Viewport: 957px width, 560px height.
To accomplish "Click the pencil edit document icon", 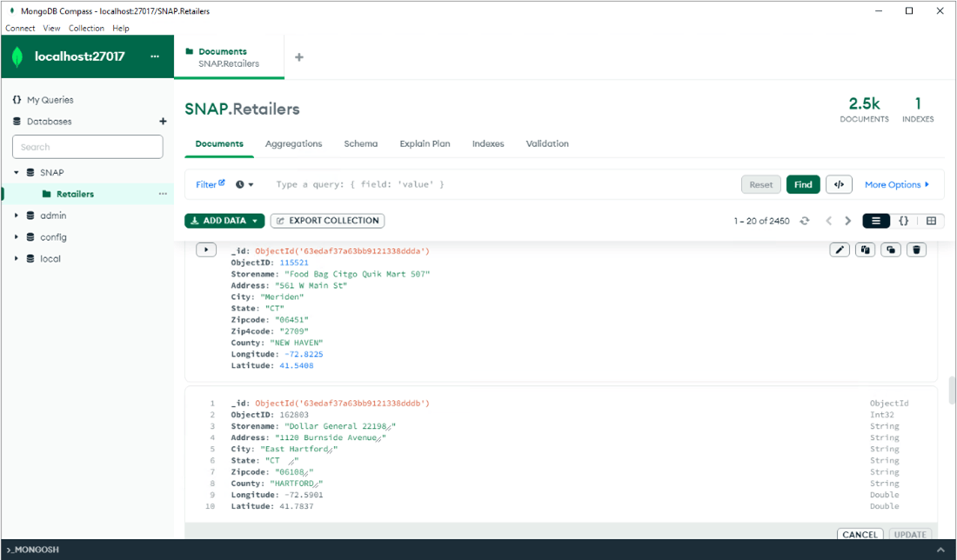I will [x=840, y=250].
